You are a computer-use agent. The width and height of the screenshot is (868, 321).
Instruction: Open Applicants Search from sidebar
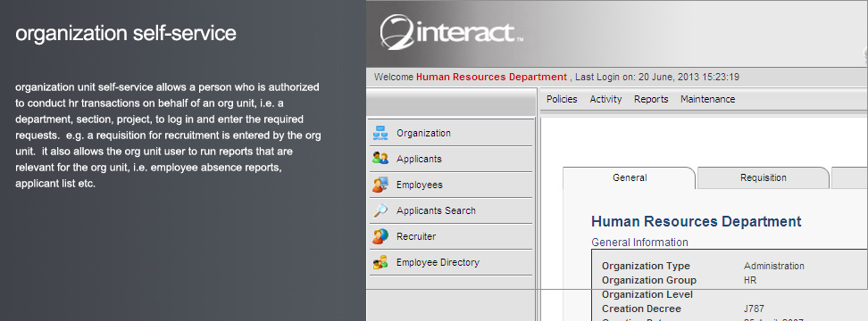451,211
